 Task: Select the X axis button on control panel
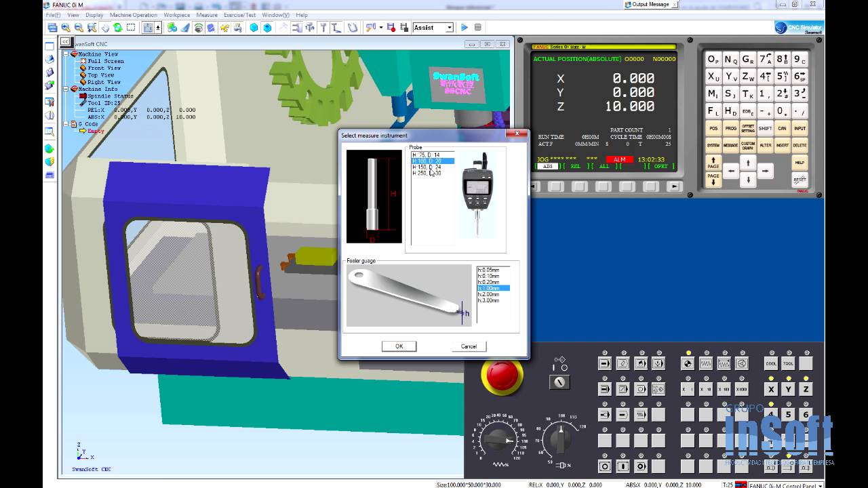(x=771, y=389)
